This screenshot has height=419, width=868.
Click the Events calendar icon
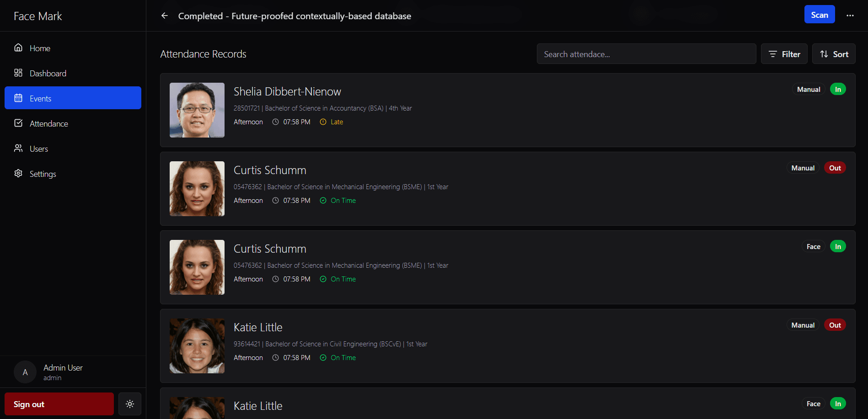click(x=18, y=98)
